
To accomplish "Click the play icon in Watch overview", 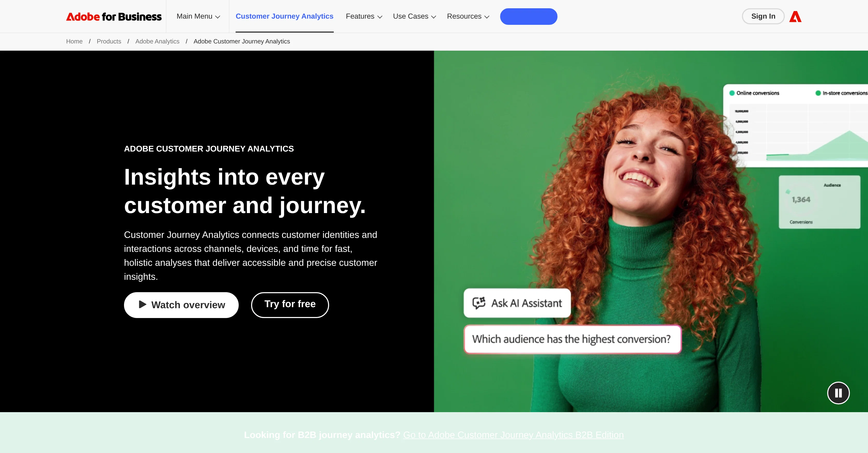I will coord(143,305).
